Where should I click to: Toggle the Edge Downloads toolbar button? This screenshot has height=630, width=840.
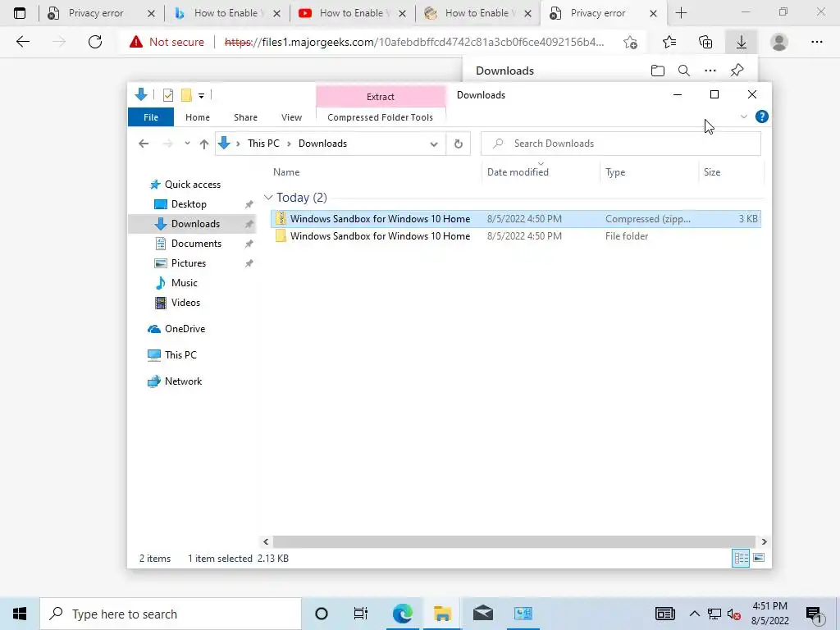[x=742, y=42]
